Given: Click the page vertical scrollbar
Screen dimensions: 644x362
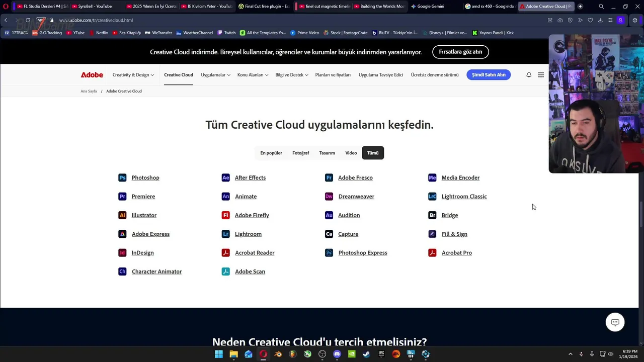Looking at the screenshot, I should point(641,215).
